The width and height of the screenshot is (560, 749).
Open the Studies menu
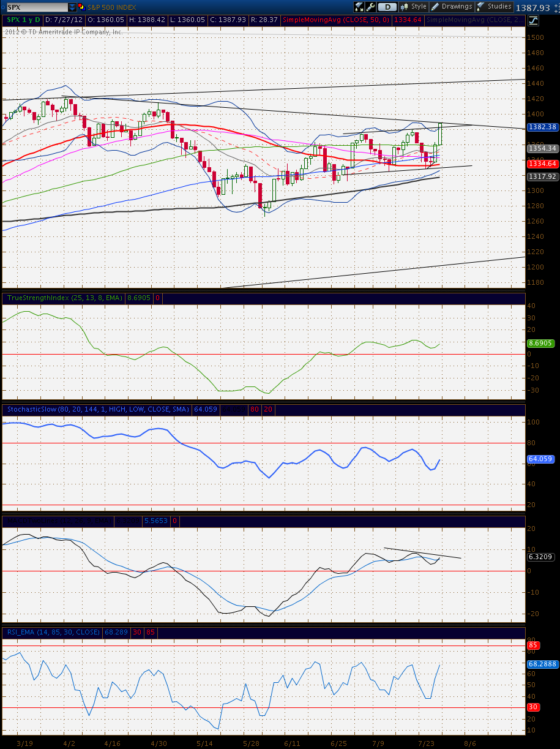(x=495, y=7)
